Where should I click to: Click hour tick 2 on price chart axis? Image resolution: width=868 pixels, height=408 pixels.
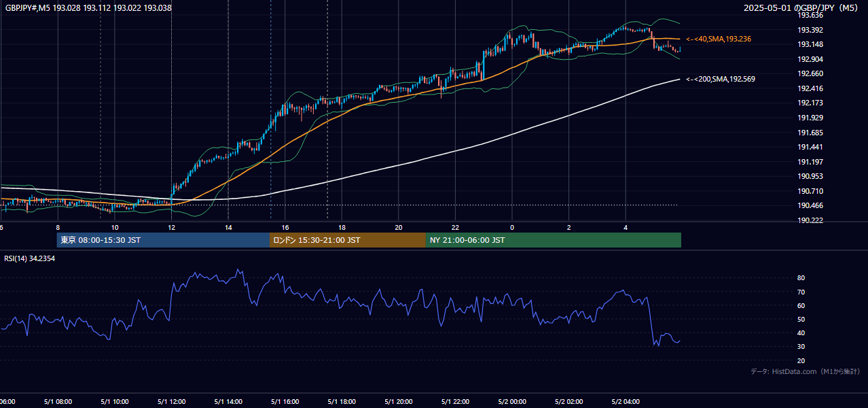click(x=569, y=228)
